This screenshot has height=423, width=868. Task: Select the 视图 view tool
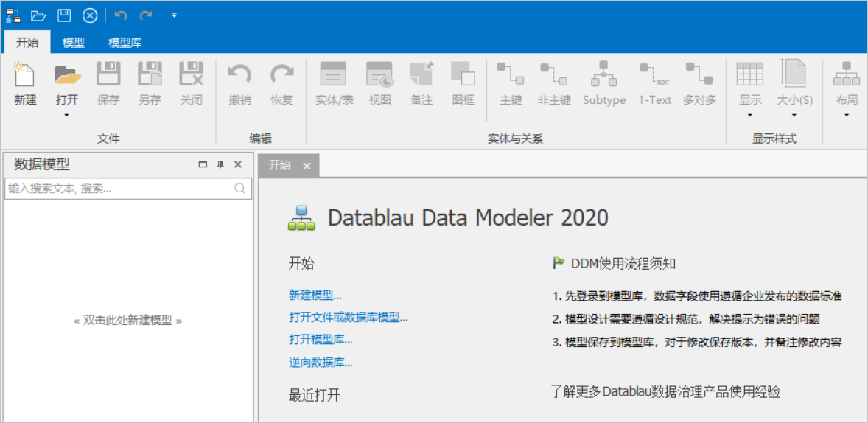click(379, 83)
